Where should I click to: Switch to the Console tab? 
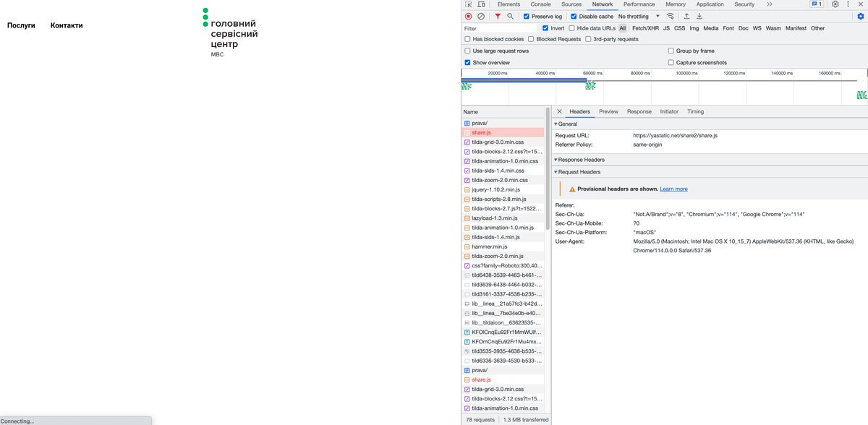(540, 4)
